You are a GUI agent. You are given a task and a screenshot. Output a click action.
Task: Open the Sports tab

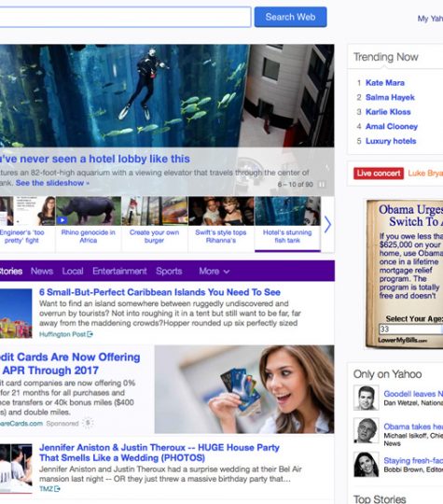[x=169, y=271]
